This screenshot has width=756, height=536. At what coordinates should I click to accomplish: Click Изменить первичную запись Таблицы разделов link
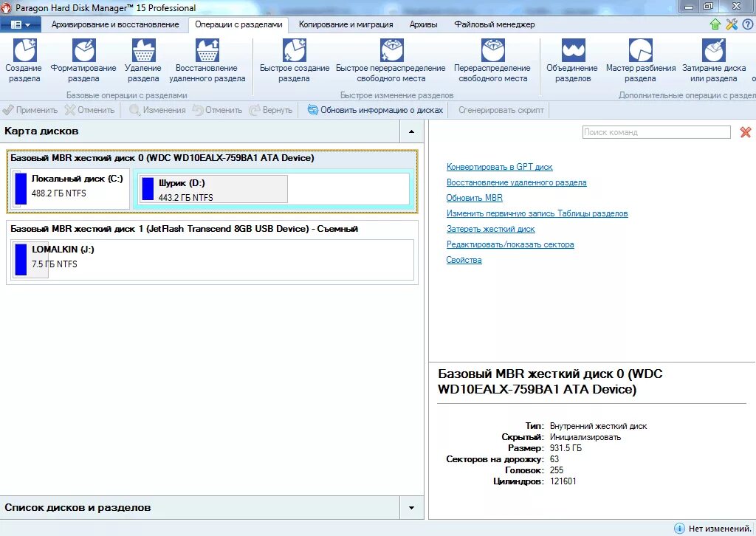coord(537,213)
